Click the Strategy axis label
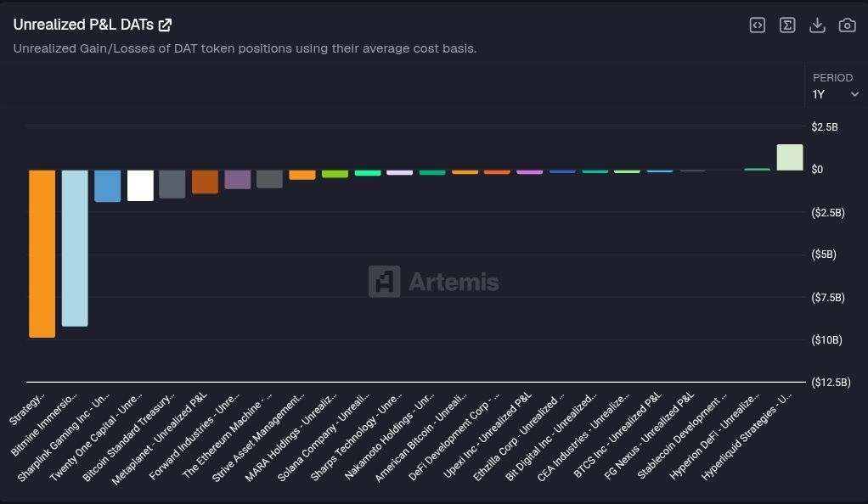Viewport: 868px width, 504px height. (x=26, y=410)
